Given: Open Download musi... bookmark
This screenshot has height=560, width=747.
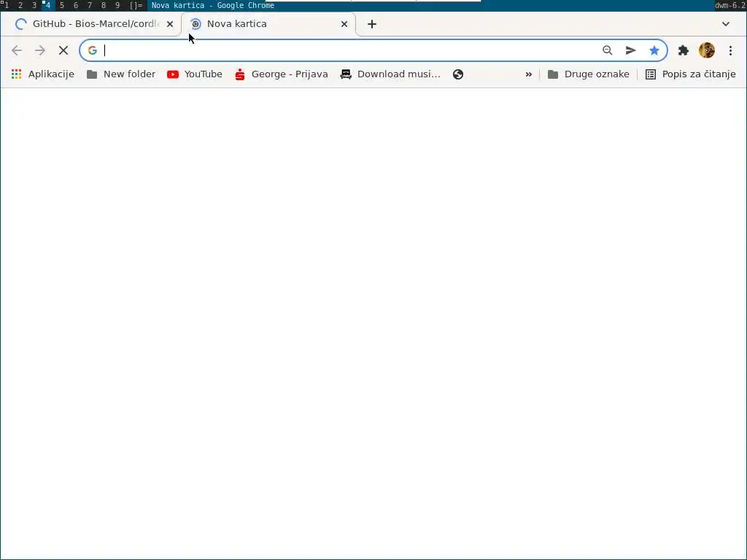Looking at the screenshot, I should coord(390,74).
